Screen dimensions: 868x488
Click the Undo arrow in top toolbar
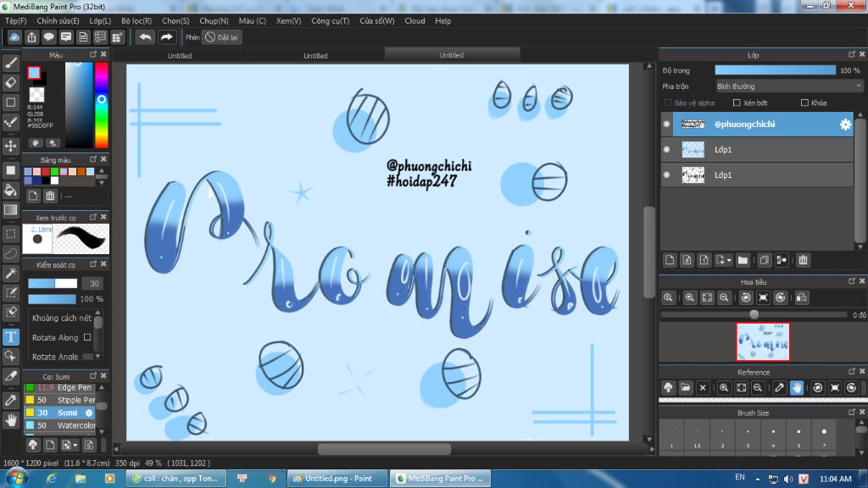[146, 37]
